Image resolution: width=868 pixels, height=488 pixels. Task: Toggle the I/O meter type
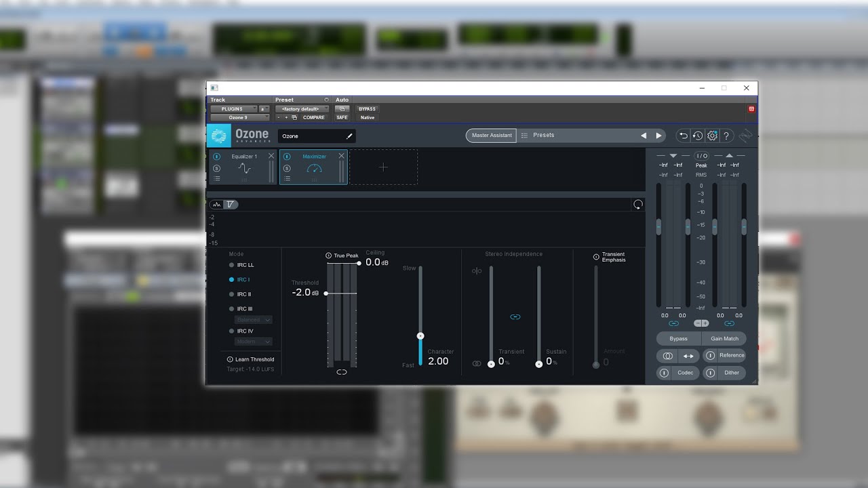(x=701, y=156)
